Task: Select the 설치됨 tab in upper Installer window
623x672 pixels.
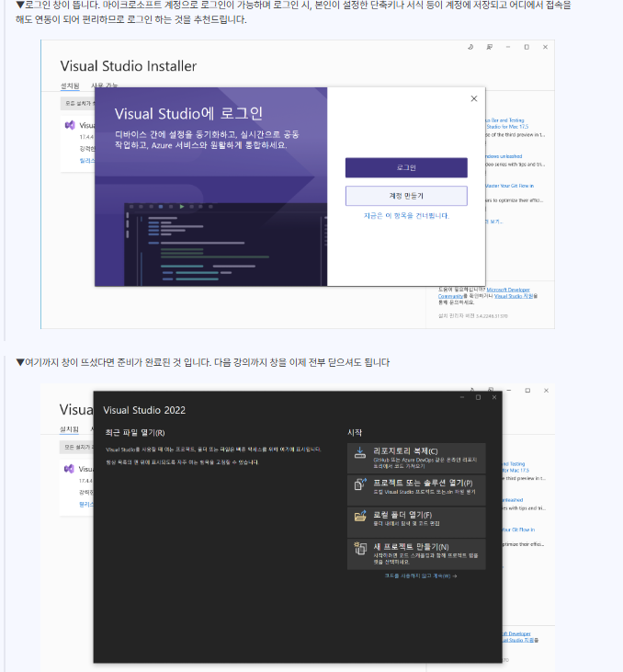Action: tap(70, 85)
